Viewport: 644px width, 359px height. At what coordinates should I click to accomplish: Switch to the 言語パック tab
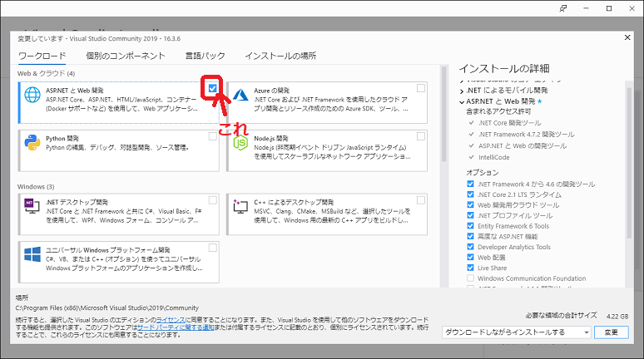coord(205,56)
